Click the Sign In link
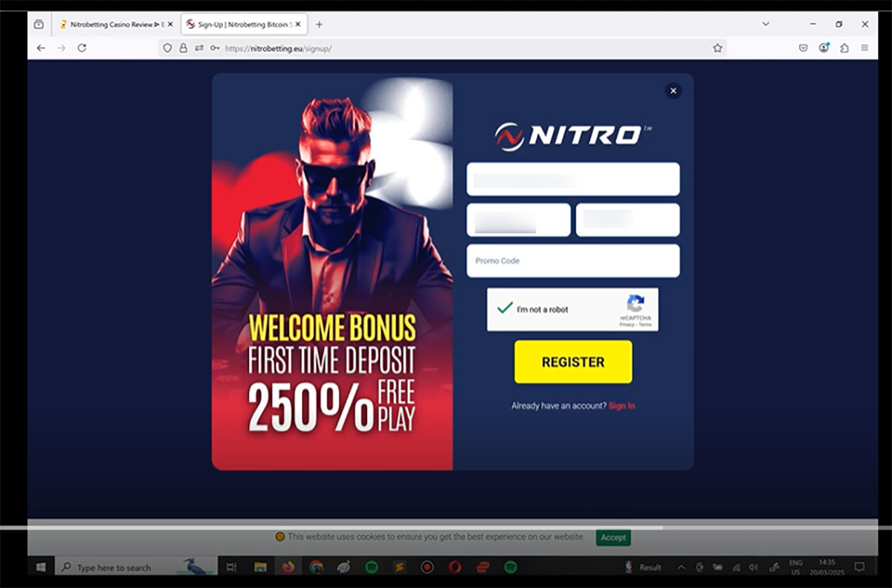This screenshot has width=892, height=588. (622, 406)
